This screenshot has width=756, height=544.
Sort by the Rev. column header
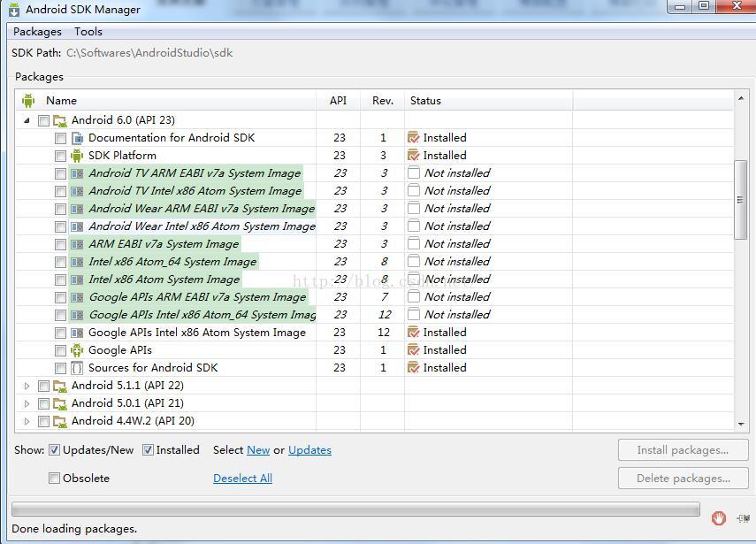coord(383,101)
